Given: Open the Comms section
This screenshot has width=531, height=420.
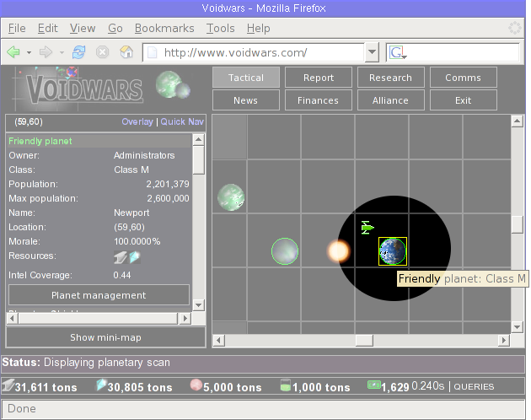Looking at the screenshot, I should click(463, 78).
